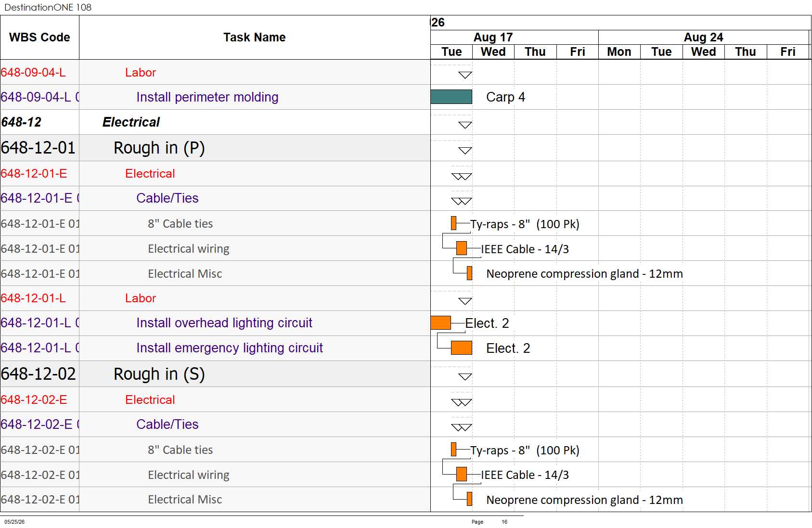The height and width of the screenshot is (528, 812).
Task: Click the Install emergency lighting circuit orange bar
Action: click(x=461, y=348)
